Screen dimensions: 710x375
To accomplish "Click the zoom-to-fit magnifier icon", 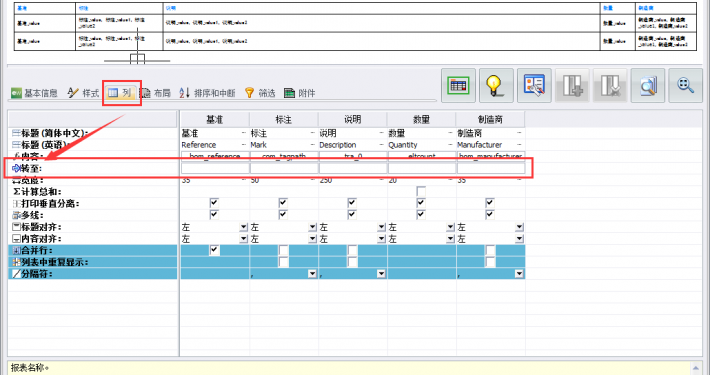I will [686, 85].
